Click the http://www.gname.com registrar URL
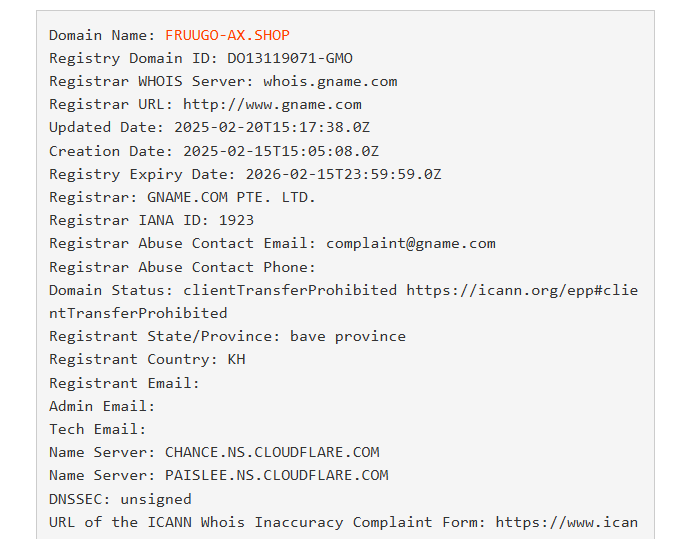The height and width of the screenshot is (539, 679). tap(272, 104)
